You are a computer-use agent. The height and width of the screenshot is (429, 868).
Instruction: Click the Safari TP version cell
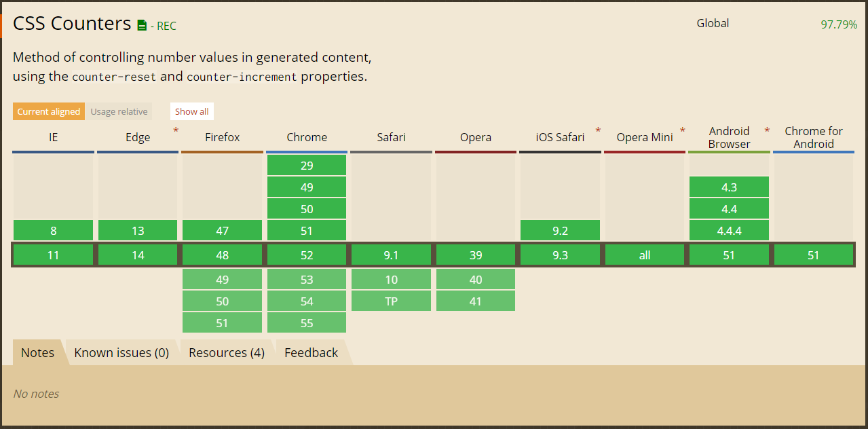[391, 301]
